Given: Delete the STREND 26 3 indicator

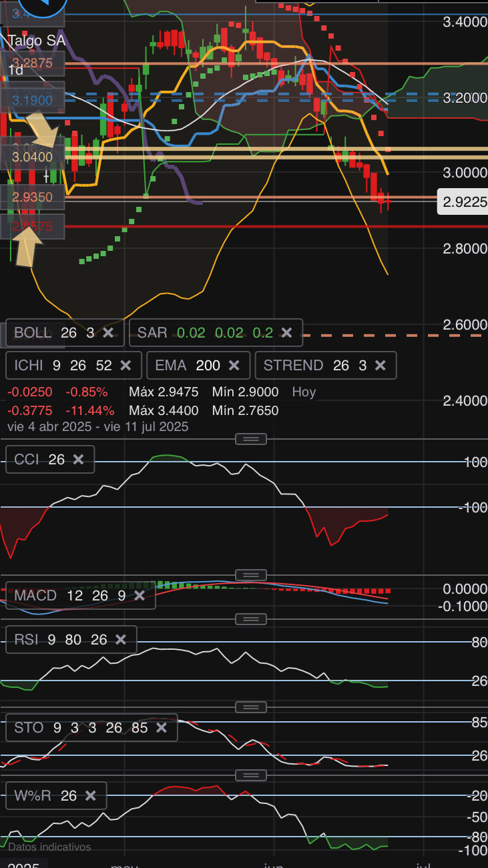Looking at the screenshot, I should 380,365.
